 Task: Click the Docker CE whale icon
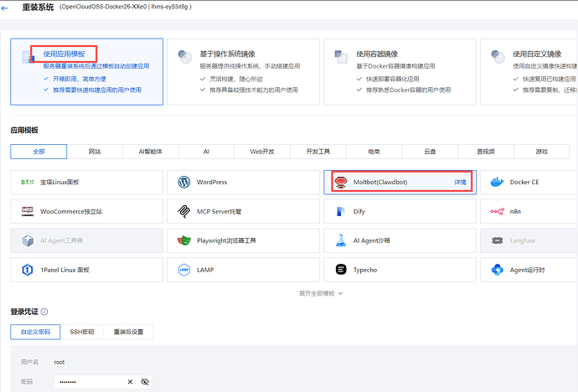[498, 182]
